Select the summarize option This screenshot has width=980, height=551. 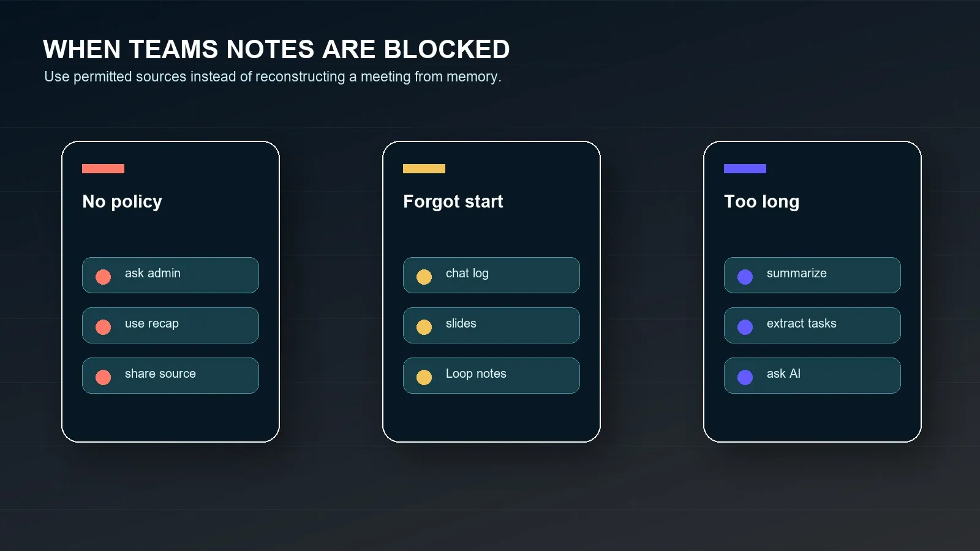[812, 275]
